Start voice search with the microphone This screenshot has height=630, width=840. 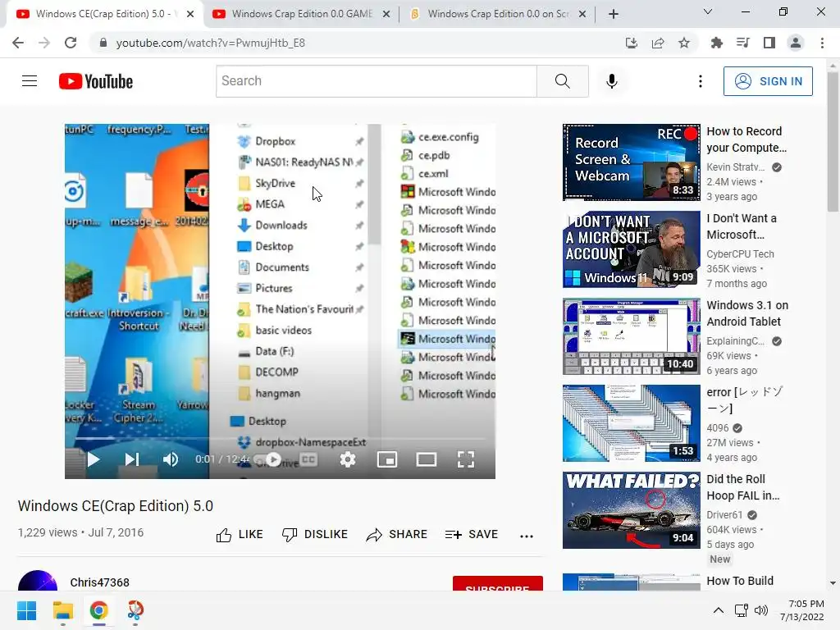coord(612,81)
